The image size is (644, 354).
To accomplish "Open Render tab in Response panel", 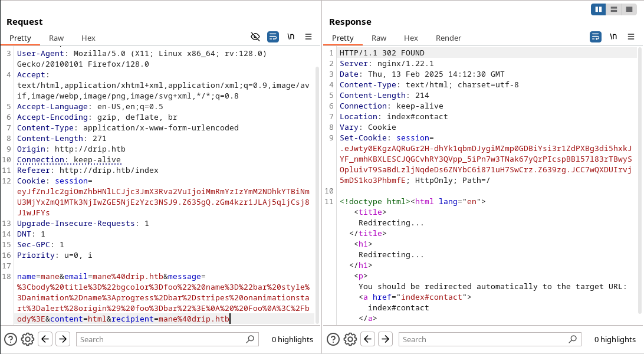I will click(448, 38).
